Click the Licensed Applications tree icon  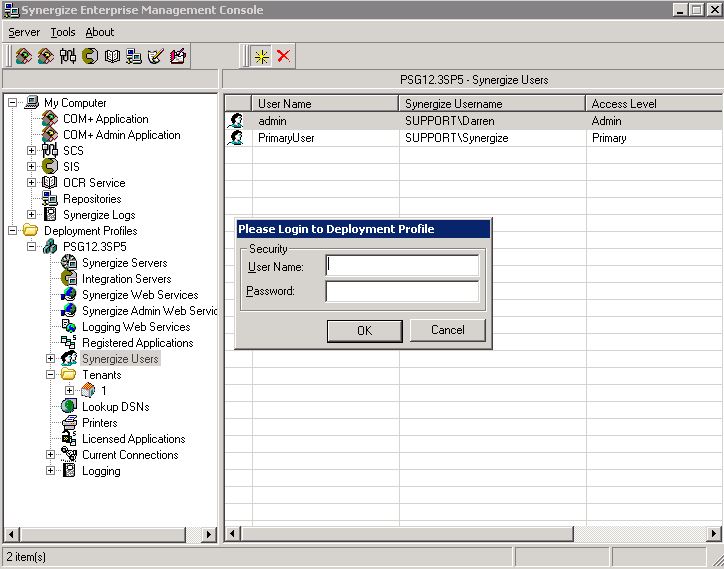pyautogui.click(x=69, y=438)
